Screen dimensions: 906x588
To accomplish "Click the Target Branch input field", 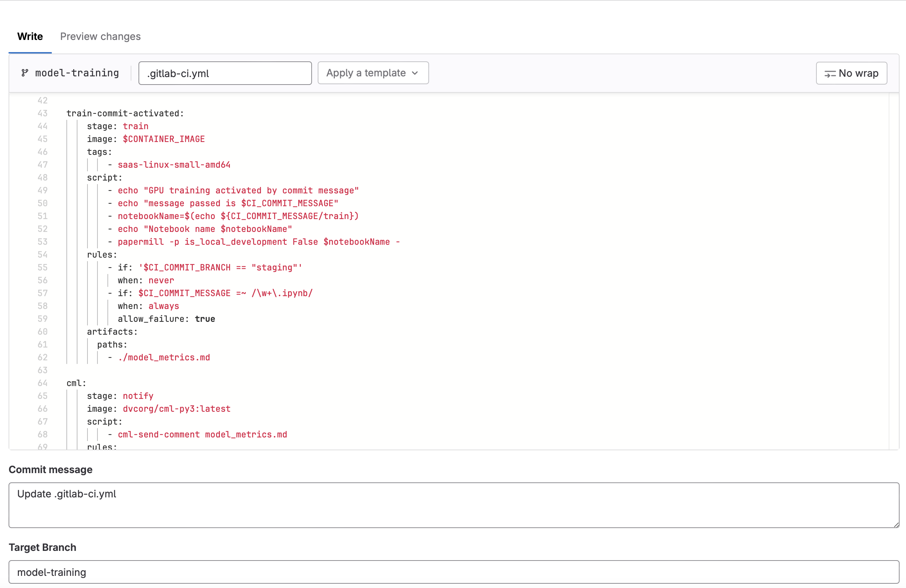I will click(453, 572).
